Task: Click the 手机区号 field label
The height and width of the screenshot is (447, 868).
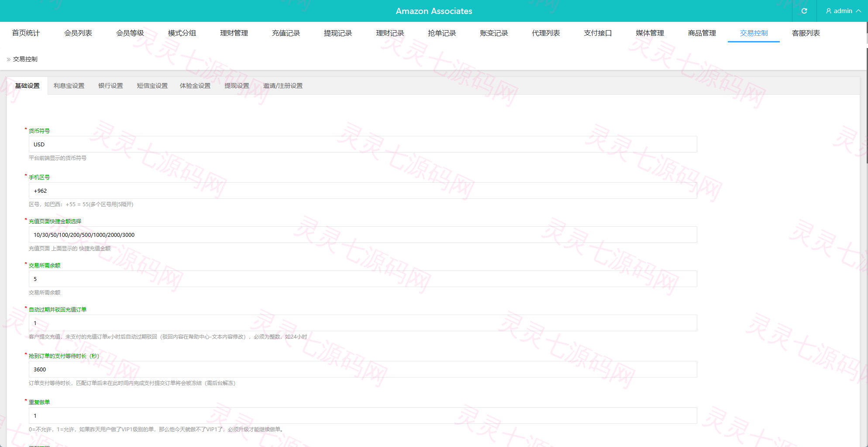Action: click(39, 177)
